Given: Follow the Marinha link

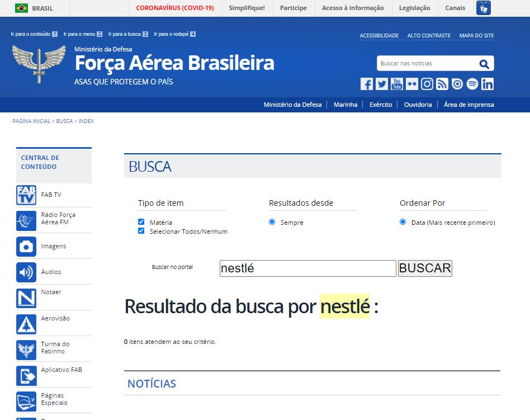Looking at the screenshot, I should [x=346, y=105].
